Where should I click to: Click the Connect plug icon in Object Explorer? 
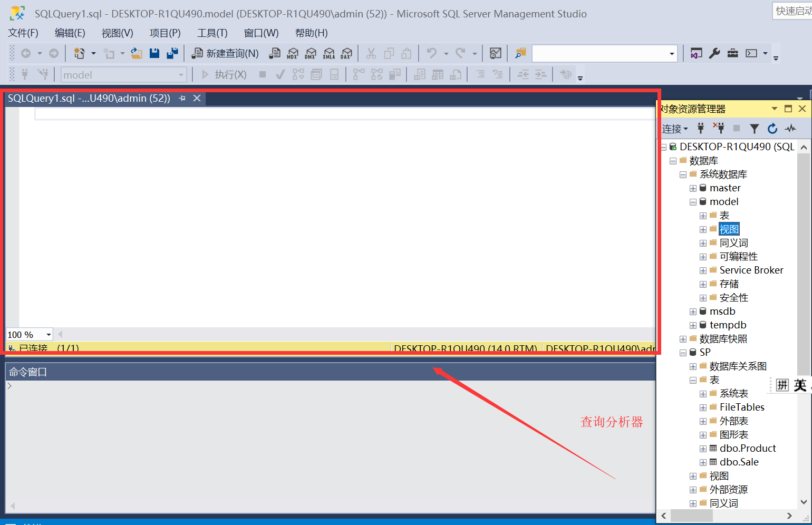tap(701, 128)
